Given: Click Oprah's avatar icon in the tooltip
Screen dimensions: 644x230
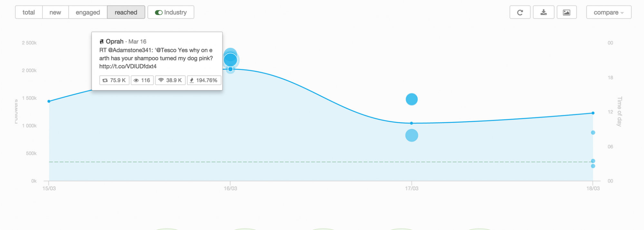Looking at the screenshot, I should 101,41.
